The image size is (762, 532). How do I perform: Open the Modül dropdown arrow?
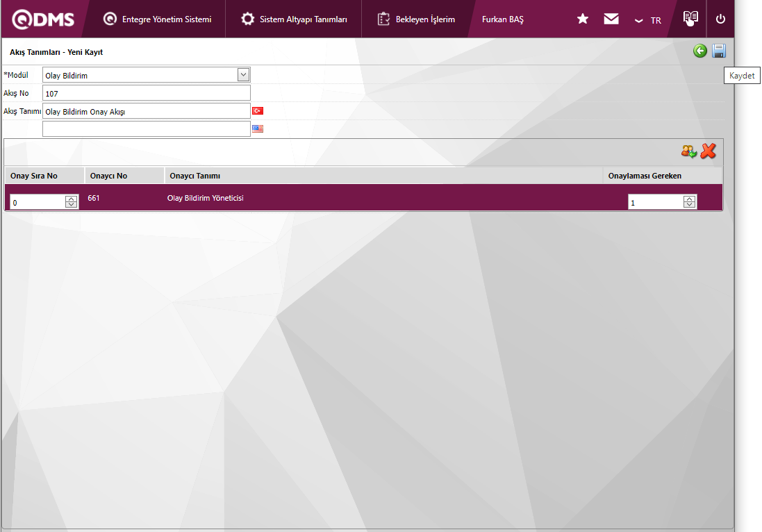244,75
